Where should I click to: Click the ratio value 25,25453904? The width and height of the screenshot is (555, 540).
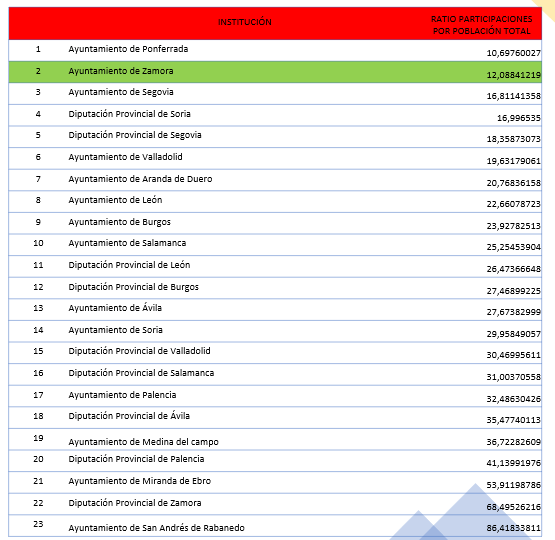click(x=514, y=247)
